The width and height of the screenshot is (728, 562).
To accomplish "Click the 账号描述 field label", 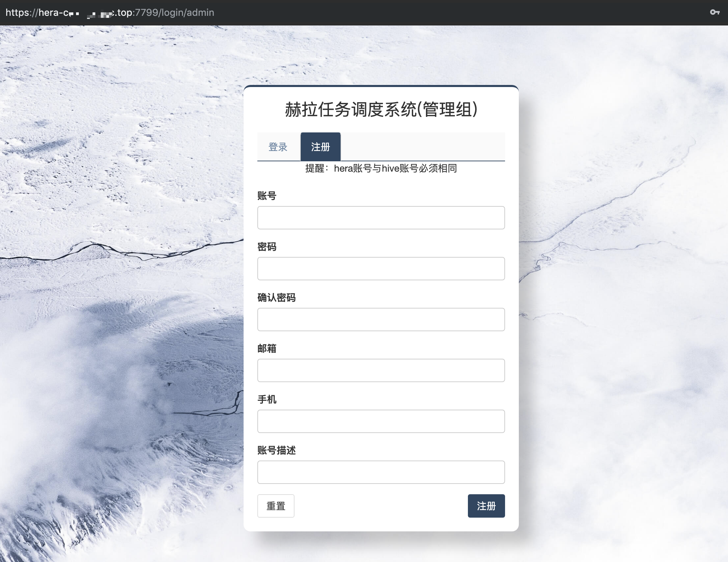I will [x=277, y=451].
